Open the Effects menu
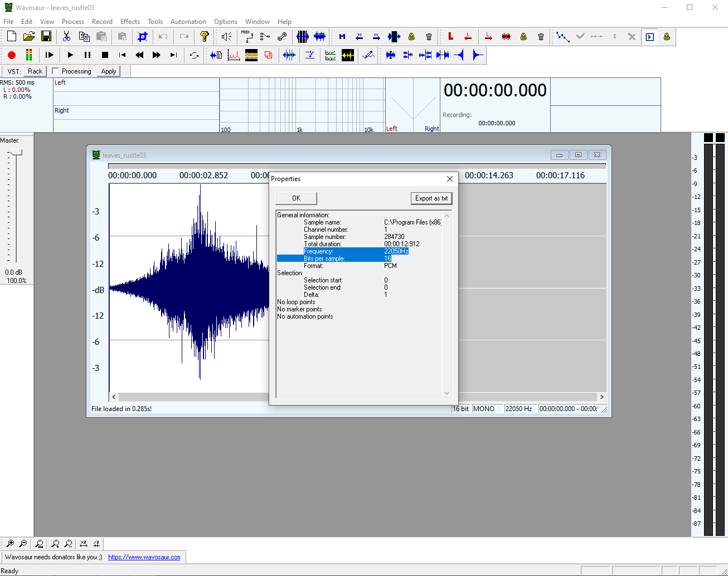The image size is (728, 576). pos(130,22)
